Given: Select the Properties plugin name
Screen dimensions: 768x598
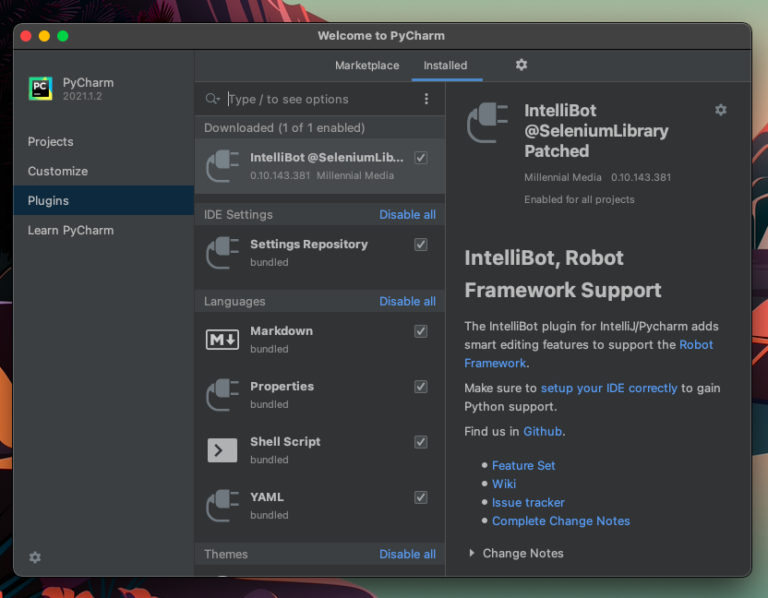Looking at the screenshot, I should pos(282,386).
